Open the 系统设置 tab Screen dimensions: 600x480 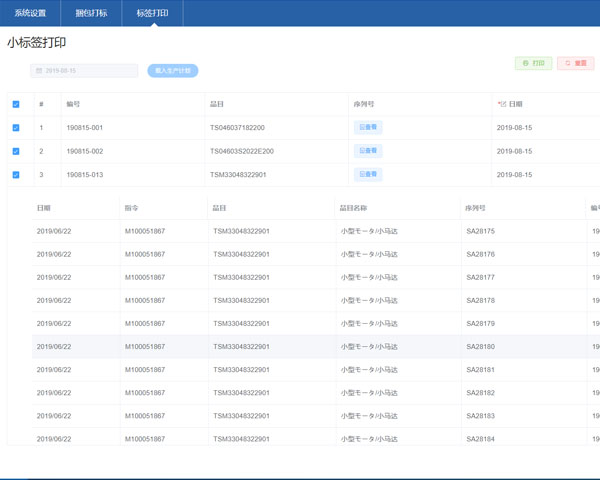[x=30, y=14]
